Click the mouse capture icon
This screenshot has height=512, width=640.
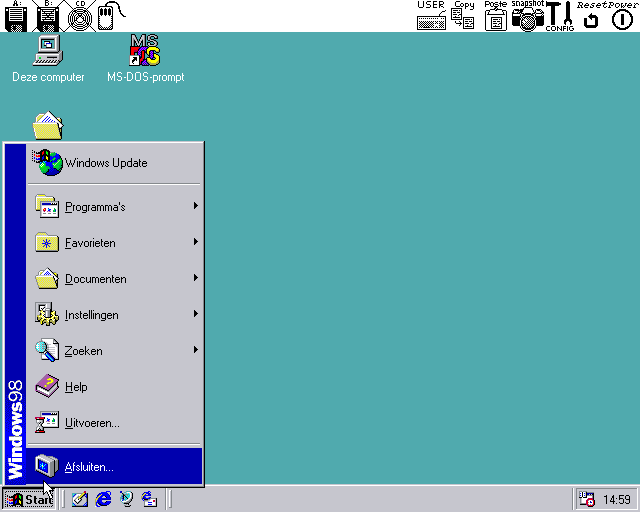pos(111,16)
